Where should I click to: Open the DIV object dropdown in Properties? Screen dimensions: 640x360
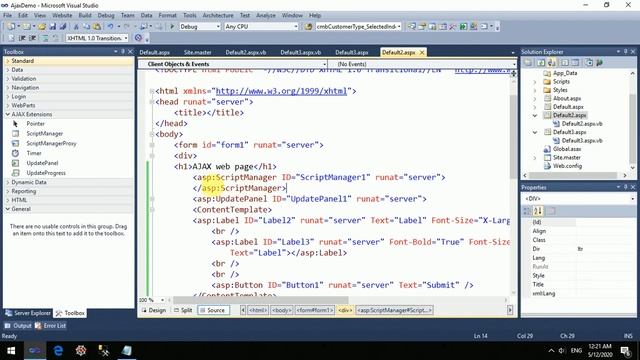pos(632,199)
